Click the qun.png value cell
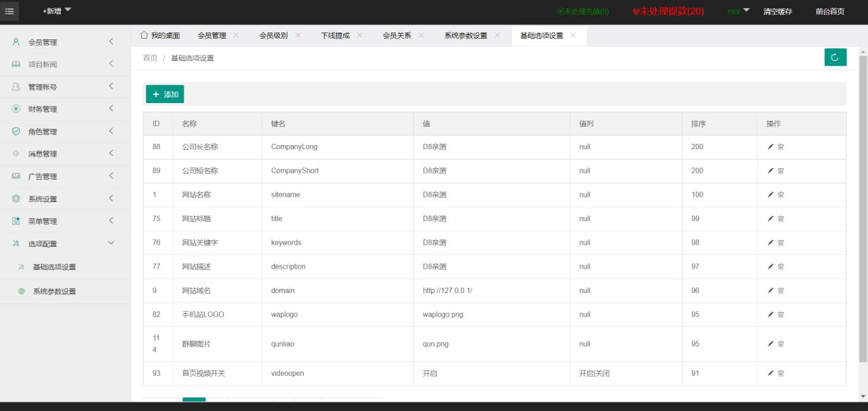 [x=492, y=344]
